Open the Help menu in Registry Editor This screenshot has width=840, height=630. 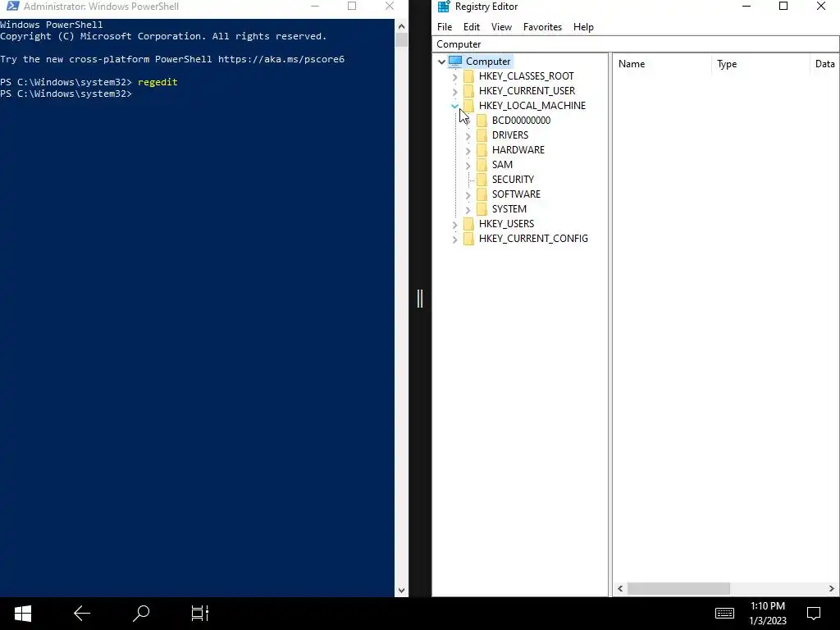(x=583, y=27)
